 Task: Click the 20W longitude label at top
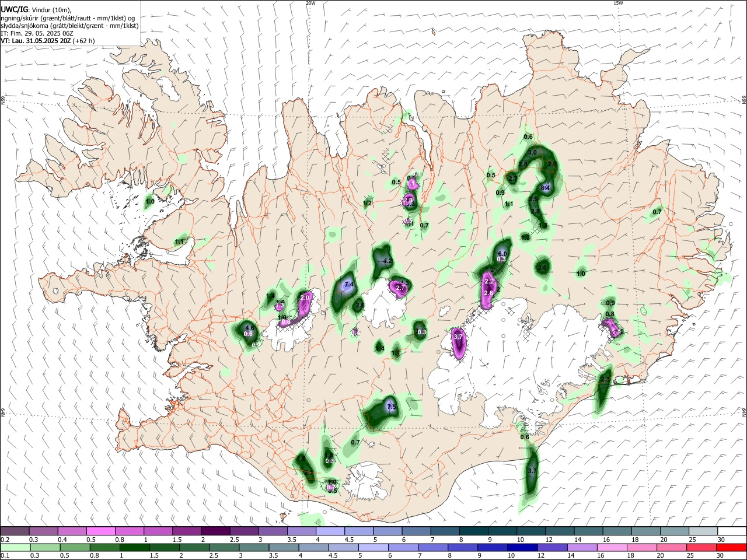(310, 3)
